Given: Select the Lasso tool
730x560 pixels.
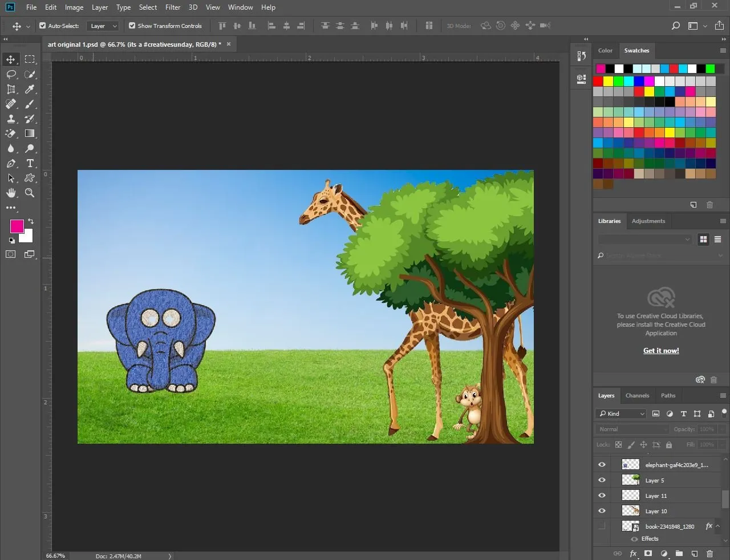Looking at the screenshot, I should 11,74.
